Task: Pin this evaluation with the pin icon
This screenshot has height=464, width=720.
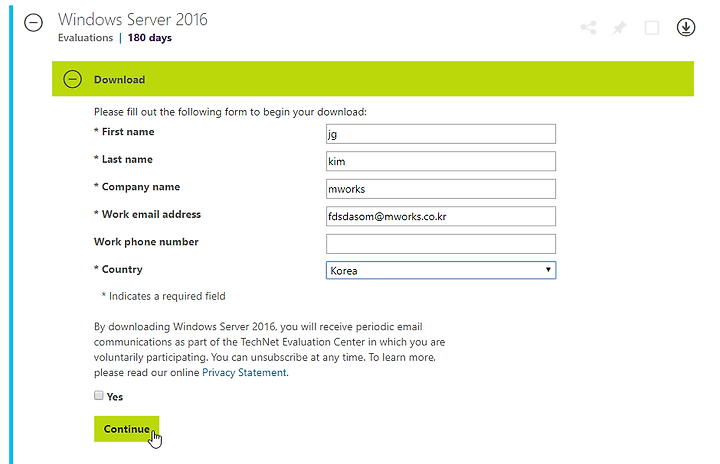Action: [x=619, y=28]
